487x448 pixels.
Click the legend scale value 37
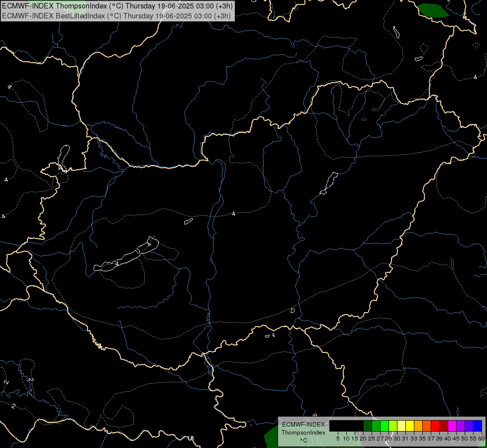(430, 439)
